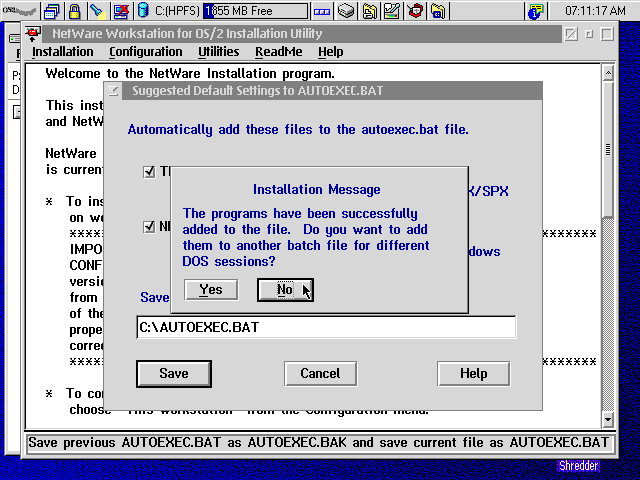Image resolution: width=640 pixels, height=480 pixels.
Task: Click No in the Installation Message
Action: click(x=285, y=290)
